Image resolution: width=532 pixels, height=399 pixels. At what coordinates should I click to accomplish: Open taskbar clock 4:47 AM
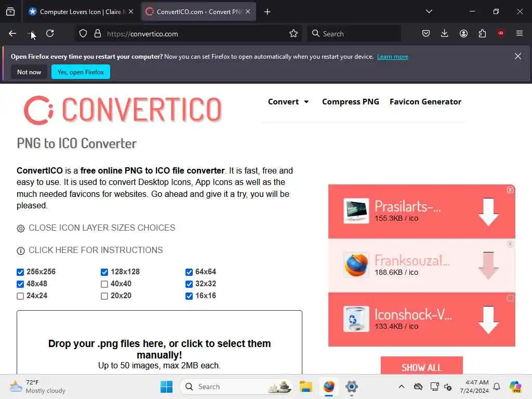coord(475,387)
